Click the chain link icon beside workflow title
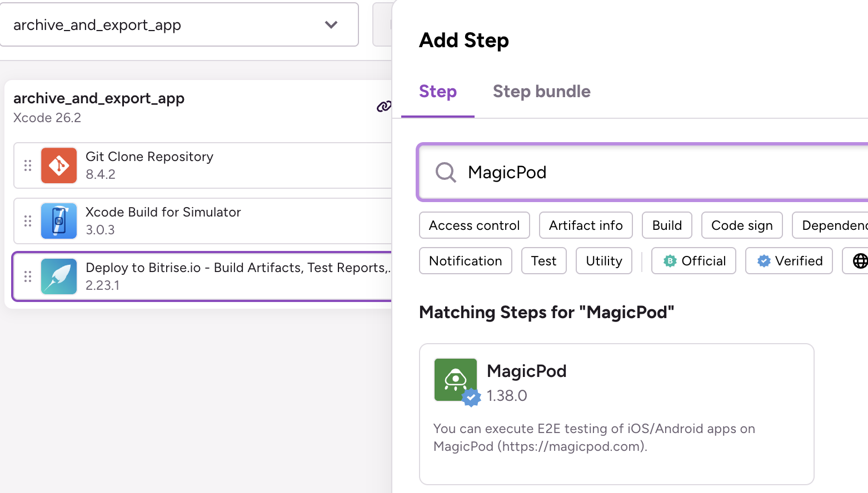The height and width of the screenshot is (493, 868). tap(383, 107)
